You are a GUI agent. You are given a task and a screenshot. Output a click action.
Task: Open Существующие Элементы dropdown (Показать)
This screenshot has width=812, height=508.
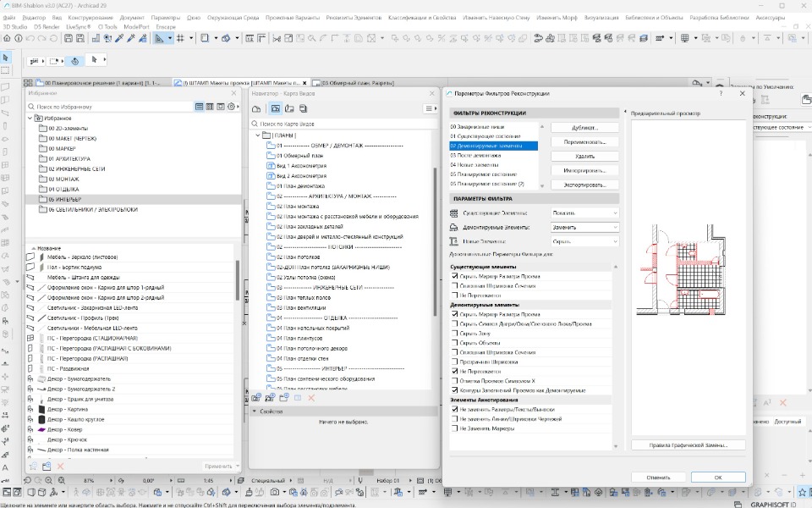pos(584,213)
